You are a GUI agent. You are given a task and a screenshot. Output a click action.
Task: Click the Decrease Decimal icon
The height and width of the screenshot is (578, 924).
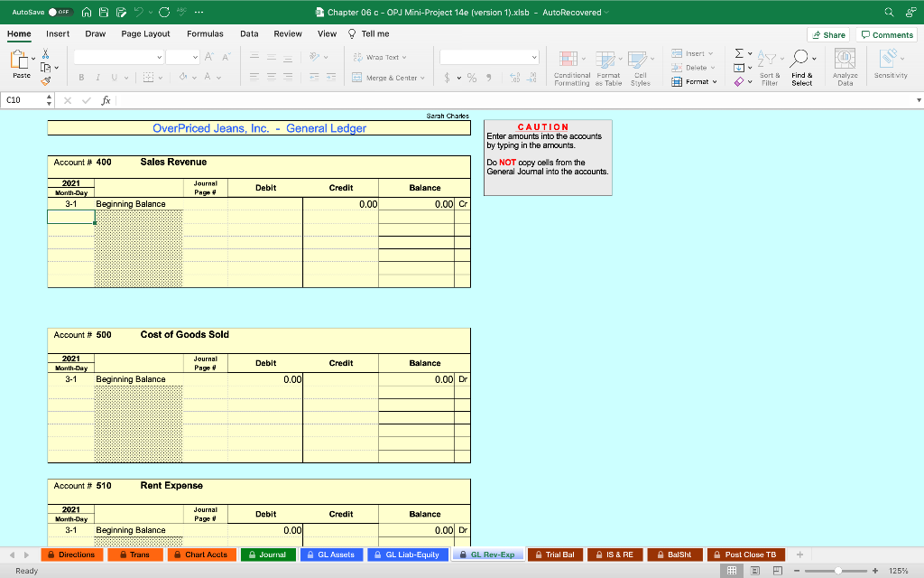pyautogui.click(x=531, y=78)
